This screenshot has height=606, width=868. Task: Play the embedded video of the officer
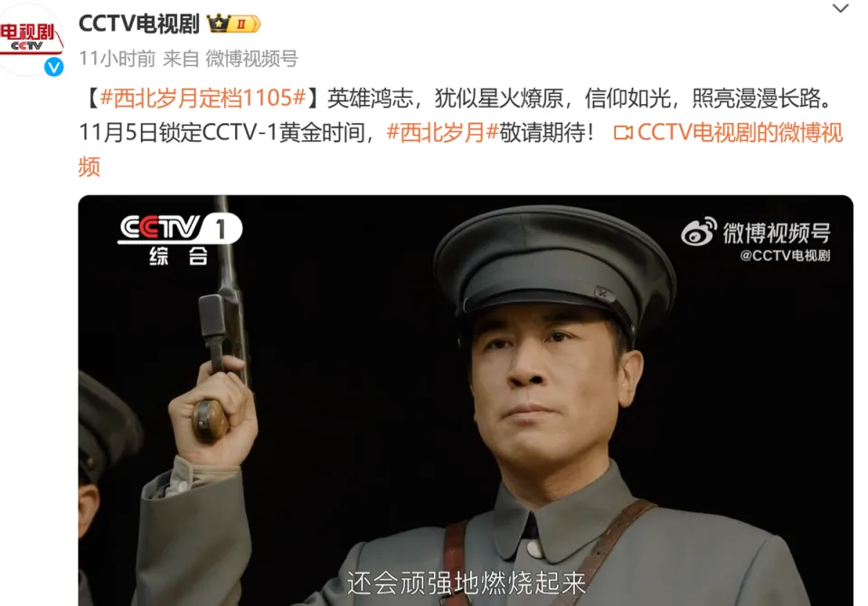(x=466, y=401)
